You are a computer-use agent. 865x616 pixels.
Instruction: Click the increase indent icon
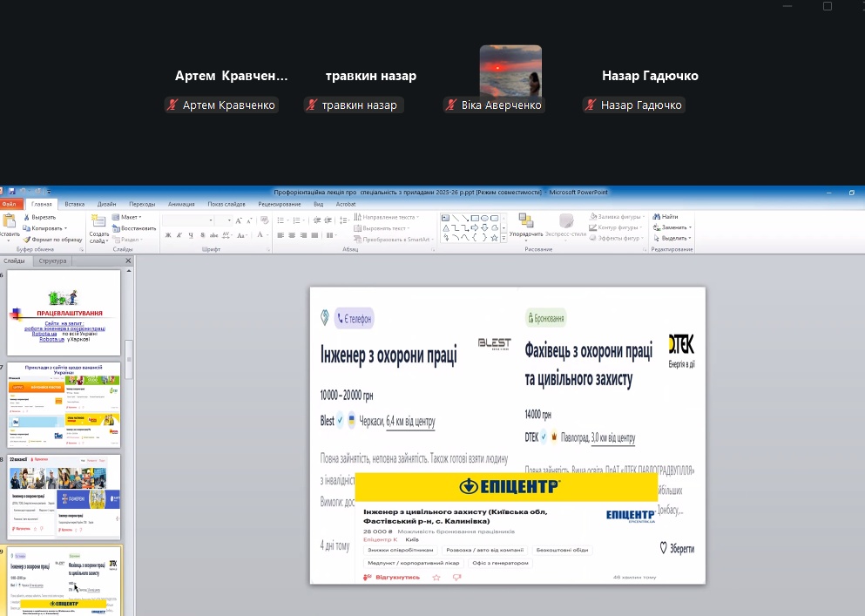[328, 220]
